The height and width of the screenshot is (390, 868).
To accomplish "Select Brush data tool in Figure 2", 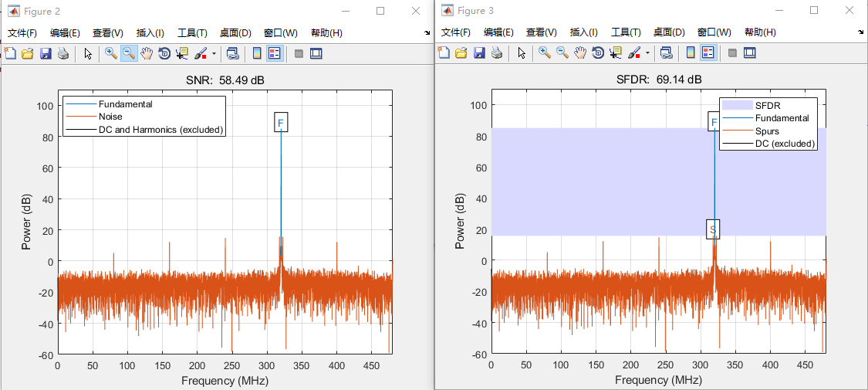I will tap(201, 54).
